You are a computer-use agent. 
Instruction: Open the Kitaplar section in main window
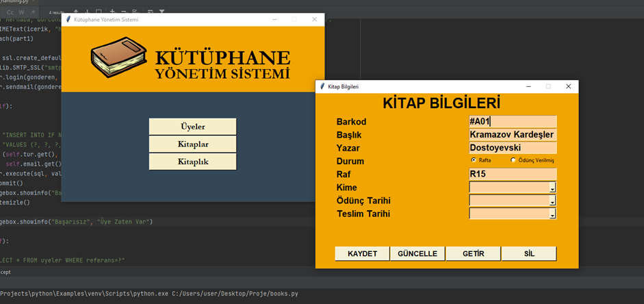(x=192, y=144)
